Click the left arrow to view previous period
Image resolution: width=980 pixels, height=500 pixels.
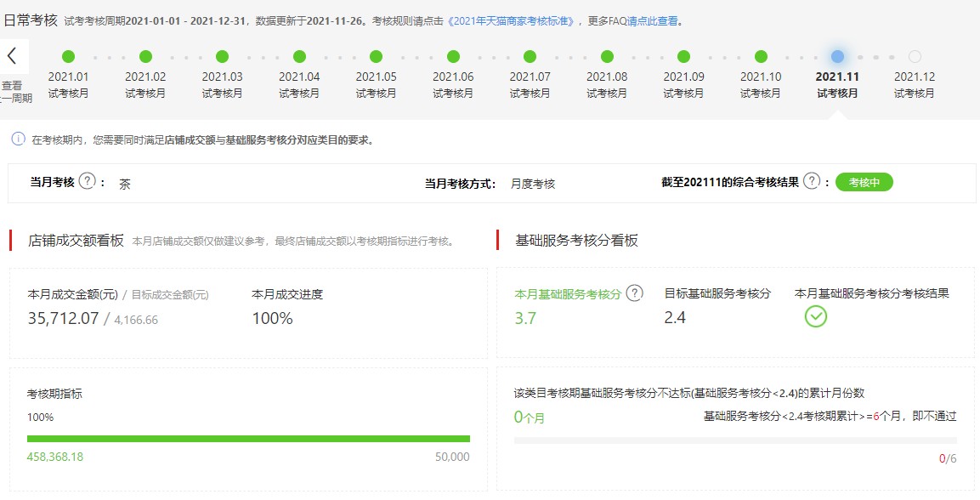coord(12,56)
